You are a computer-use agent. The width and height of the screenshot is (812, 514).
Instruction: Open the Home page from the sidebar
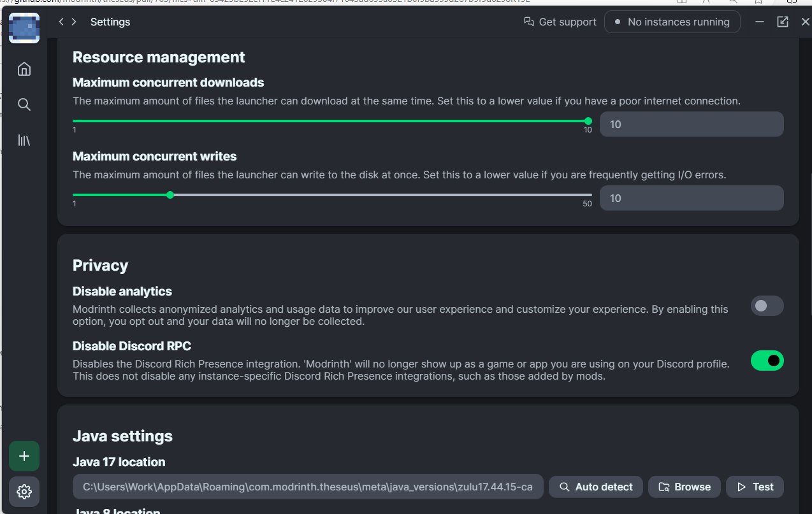click(24, 69)
